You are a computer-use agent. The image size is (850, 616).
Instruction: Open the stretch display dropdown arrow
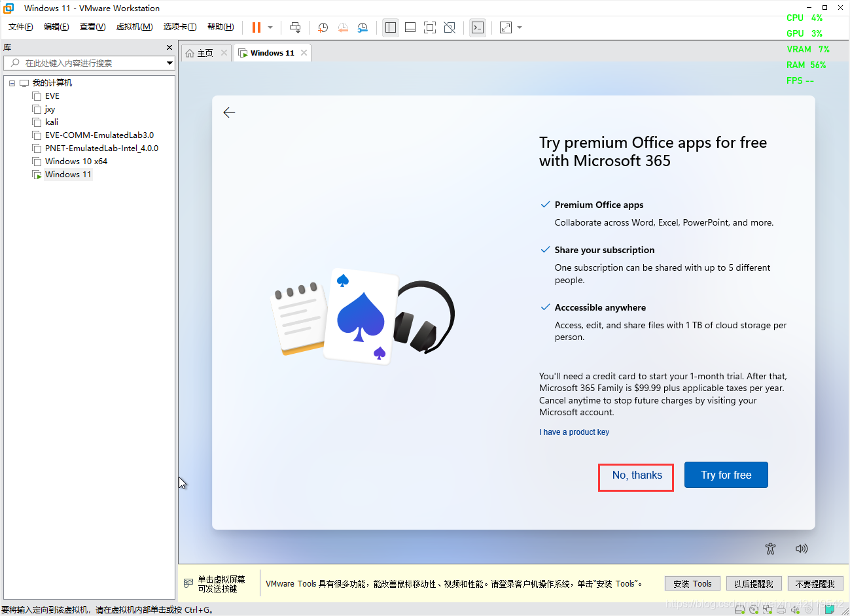(x=520, y=27)
